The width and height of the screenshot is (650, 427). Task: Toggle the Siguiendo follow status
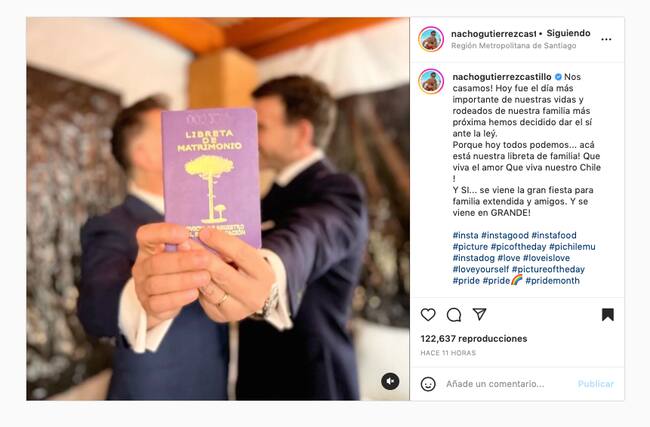[x=568, y=33]
